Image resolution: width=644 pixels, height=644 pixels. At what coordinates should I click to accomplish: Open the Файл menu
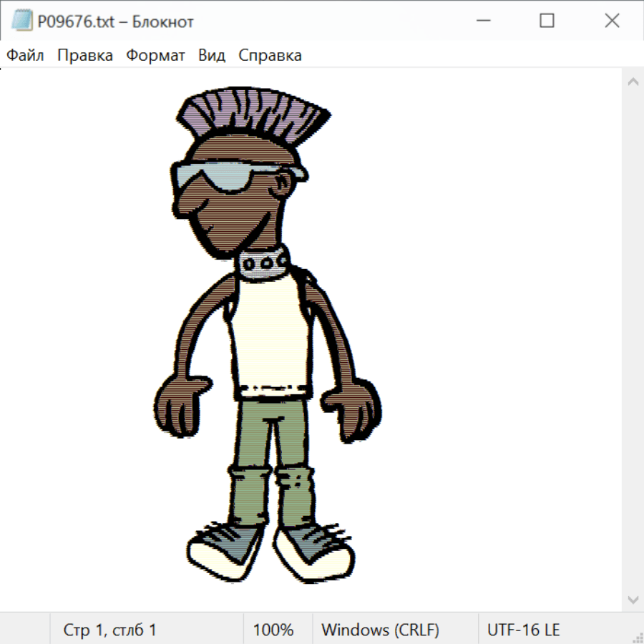[26, 56]
